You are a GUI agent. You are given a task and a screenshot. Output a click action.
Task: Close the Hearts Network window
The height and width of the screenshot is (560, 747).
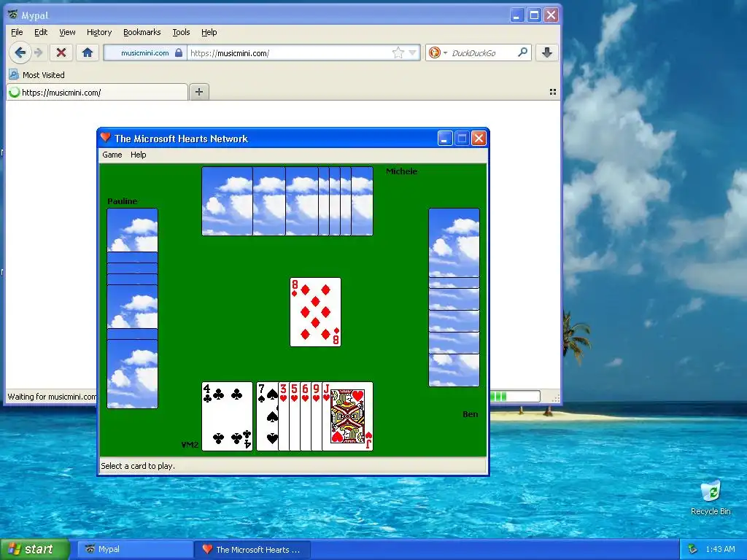(479, 139)
